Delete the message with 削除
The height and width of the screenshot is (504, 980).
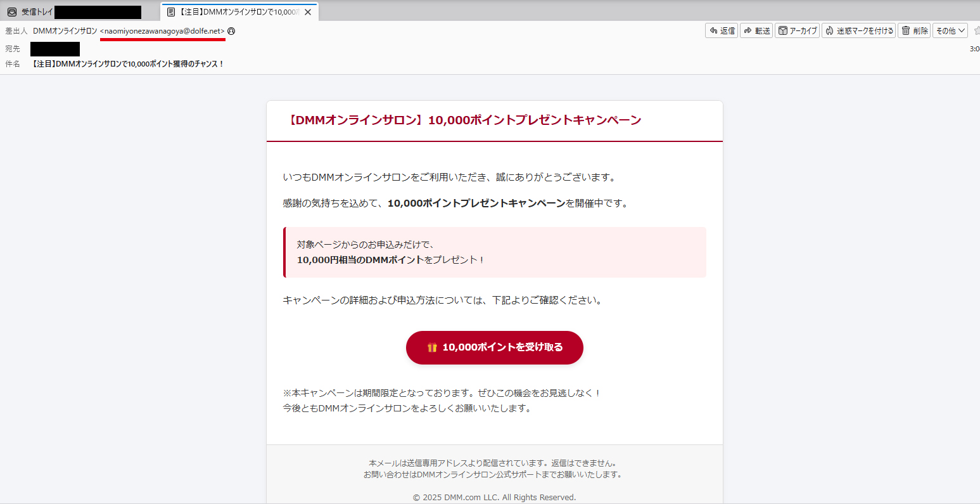point(915,30)
